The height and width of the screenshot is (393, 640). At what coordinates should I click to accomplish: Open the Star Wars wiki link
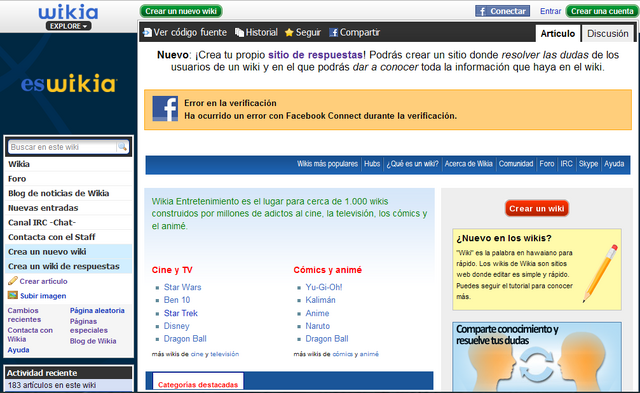pos(182,287)
